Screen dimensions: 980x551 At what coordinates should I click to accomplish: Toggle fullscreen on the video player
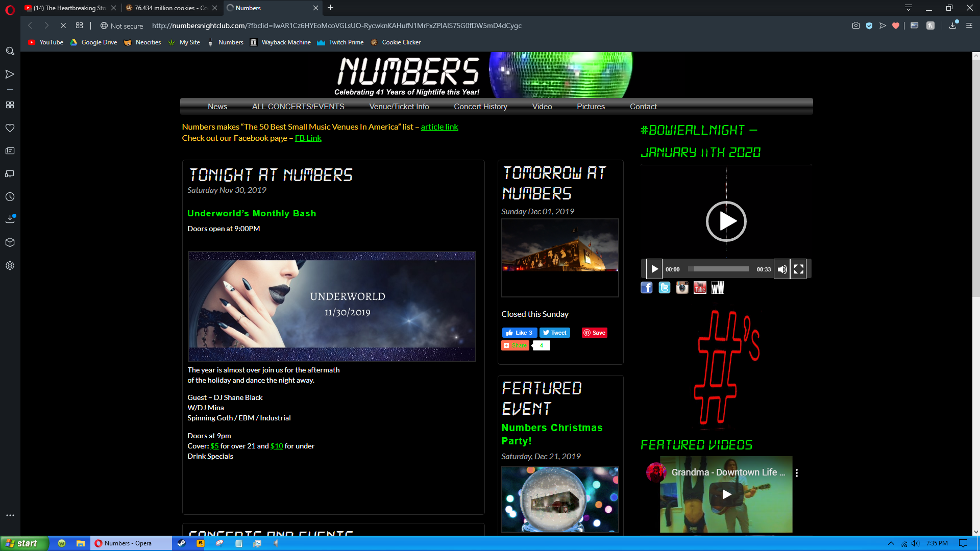pos(799,269)
